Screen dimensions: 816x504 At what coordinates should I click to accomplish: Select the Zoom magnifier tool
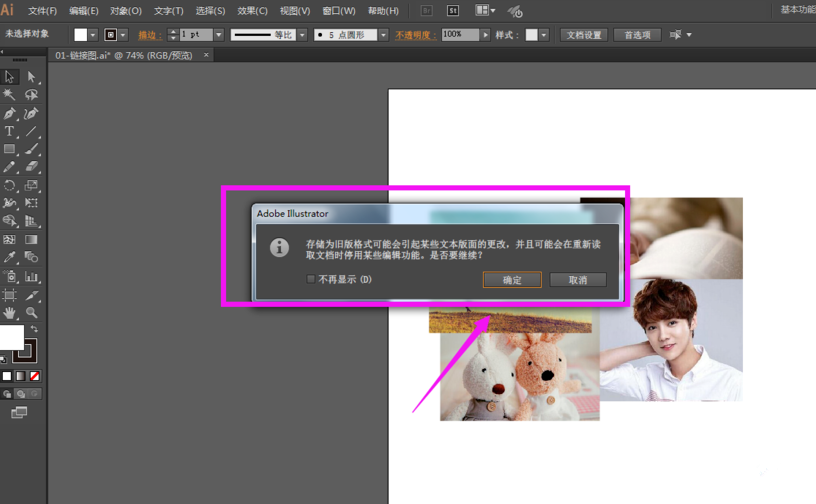pyautogui.click(x=31, y=313)
